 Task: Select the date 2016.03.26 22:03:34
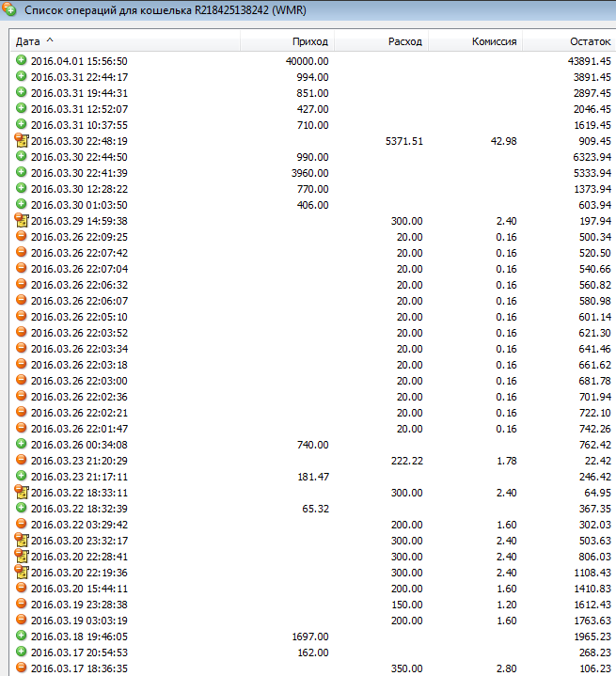point(79,349)
